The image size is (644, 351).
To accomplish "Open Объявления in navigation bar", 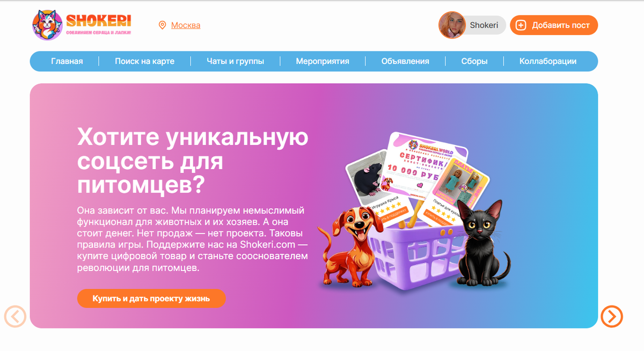I will coord(405,61).
